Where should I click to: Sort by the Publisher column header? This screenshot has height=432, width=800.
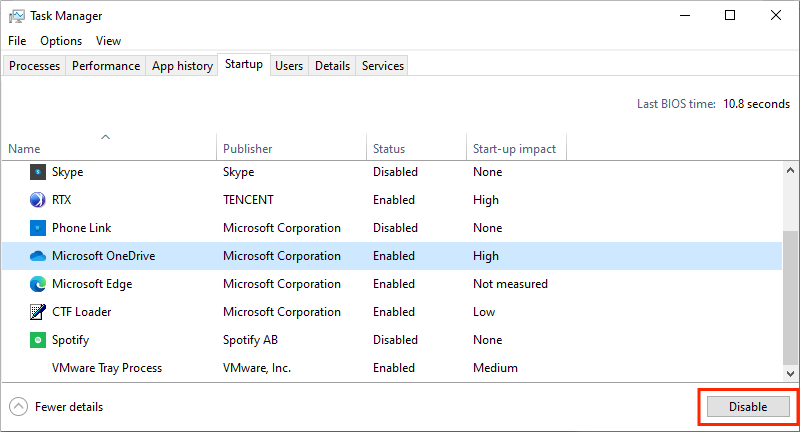coord(291,146)
